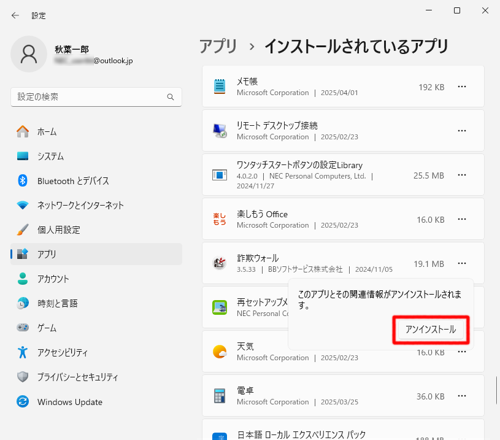Open Bluetooth とデバイス settings
This screenshot has width=500, height=440.
coord(96,181)
